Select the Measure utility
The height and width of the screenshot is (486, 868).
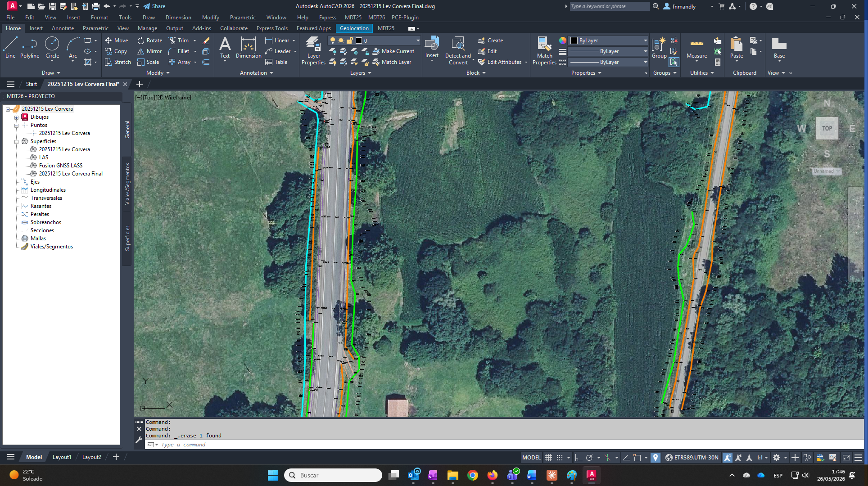click(x=696, y=48)
